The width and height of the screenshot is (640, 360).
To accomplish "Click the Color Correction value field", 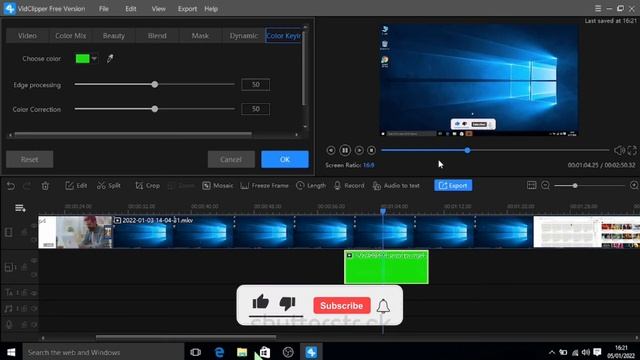I will [x=256, y=109].
